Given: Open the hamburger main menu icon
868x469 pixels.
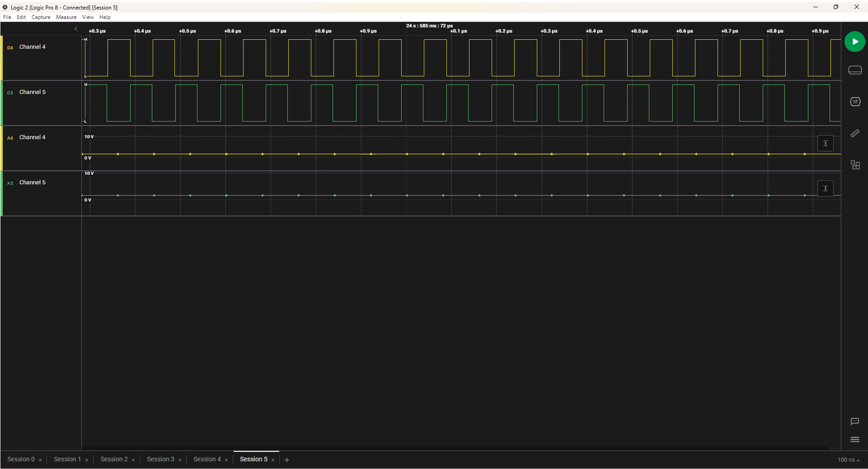Looking at the screenshot, I should click(854, 439).
